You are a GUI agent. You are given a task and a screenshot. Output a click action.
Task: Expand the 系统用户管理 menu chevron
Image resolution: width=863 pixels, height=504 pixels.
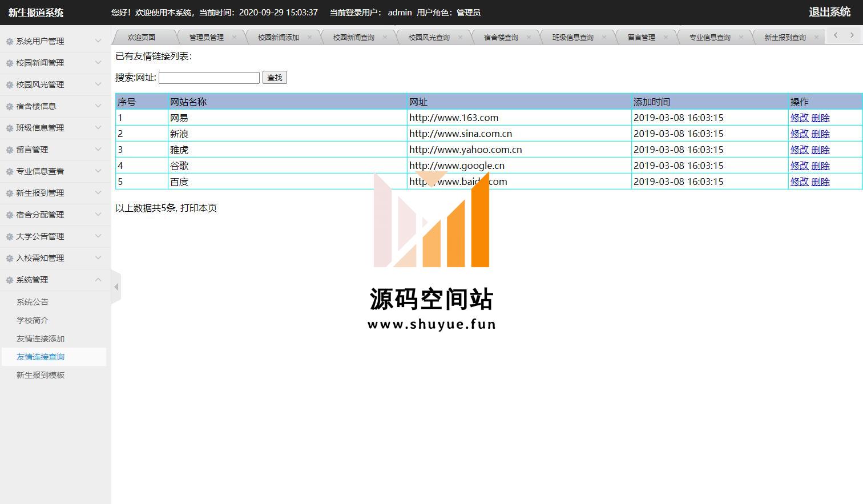click(x=98, y=41)
